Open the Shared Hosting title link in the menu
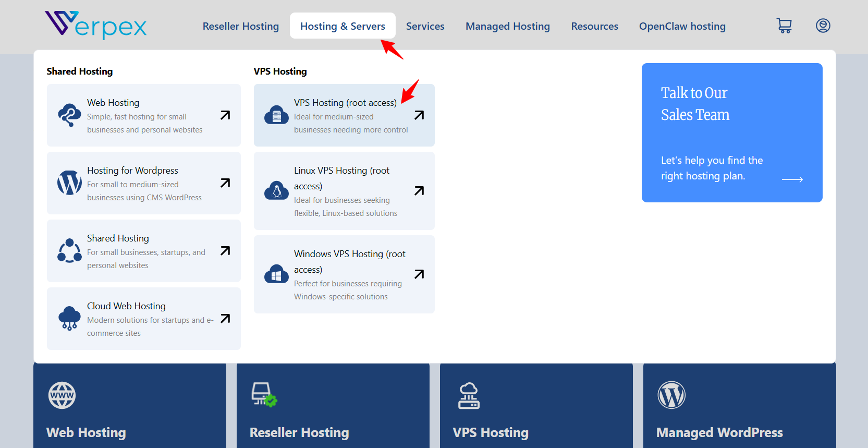The image size is (868, 448). pyautogui.click(x=118, y=238)
